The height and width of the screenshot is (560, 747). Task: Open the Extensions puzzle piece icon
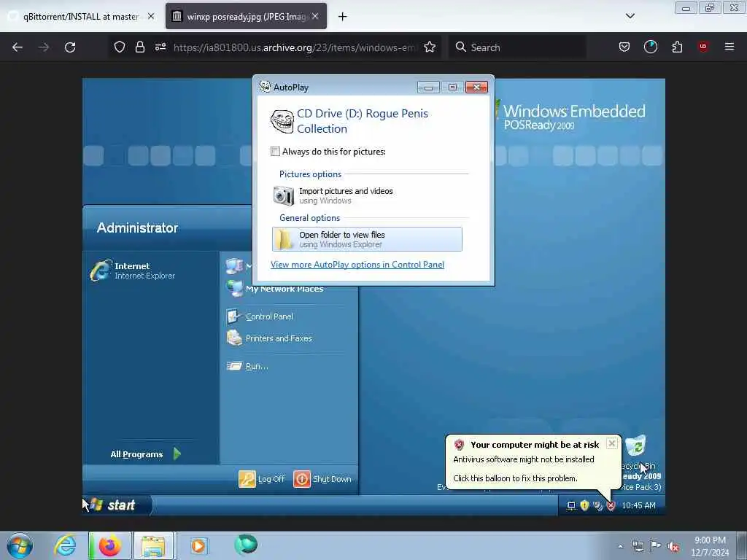point(677,47)
